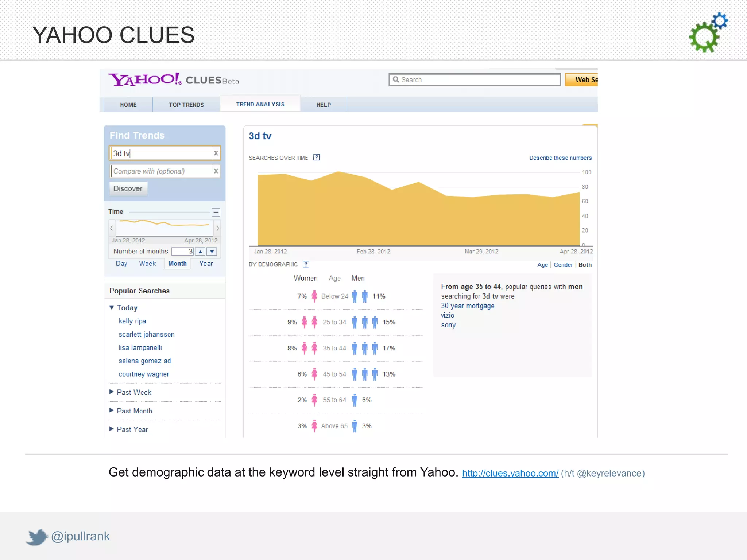Click the blue man icon for 55 to 64

pyautogui.click(x=355, y=400)
